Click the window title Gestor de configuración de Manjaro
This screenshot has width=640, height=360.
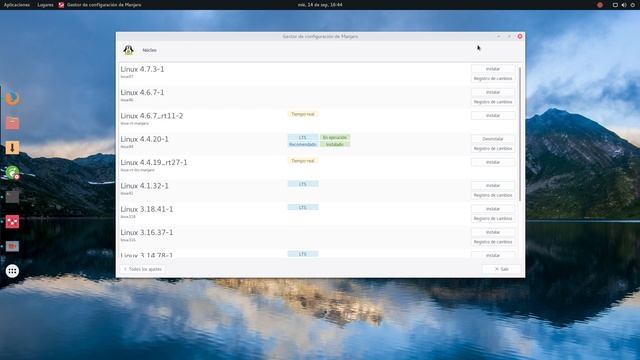[x=320, y=36]
